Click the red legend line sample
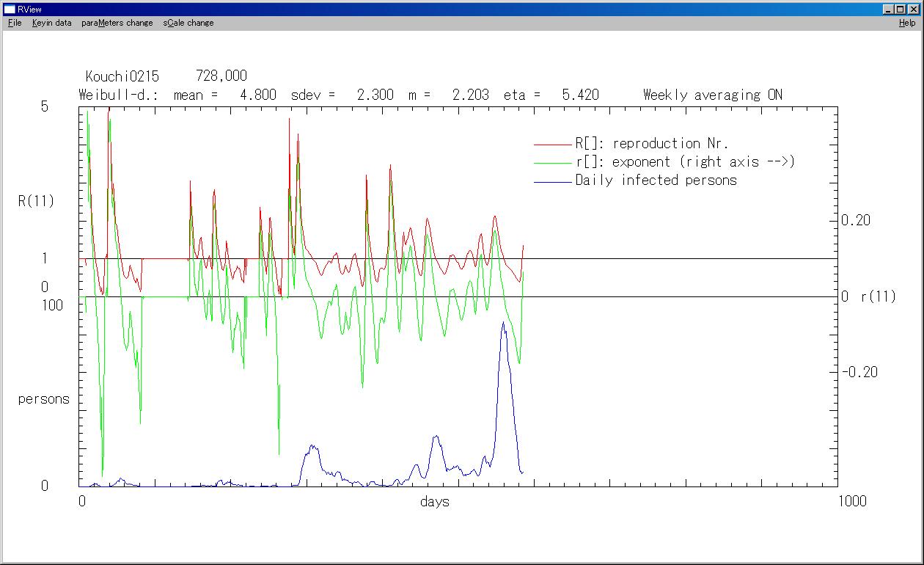This screenshot has height=565, width=924. click(553, 145)
